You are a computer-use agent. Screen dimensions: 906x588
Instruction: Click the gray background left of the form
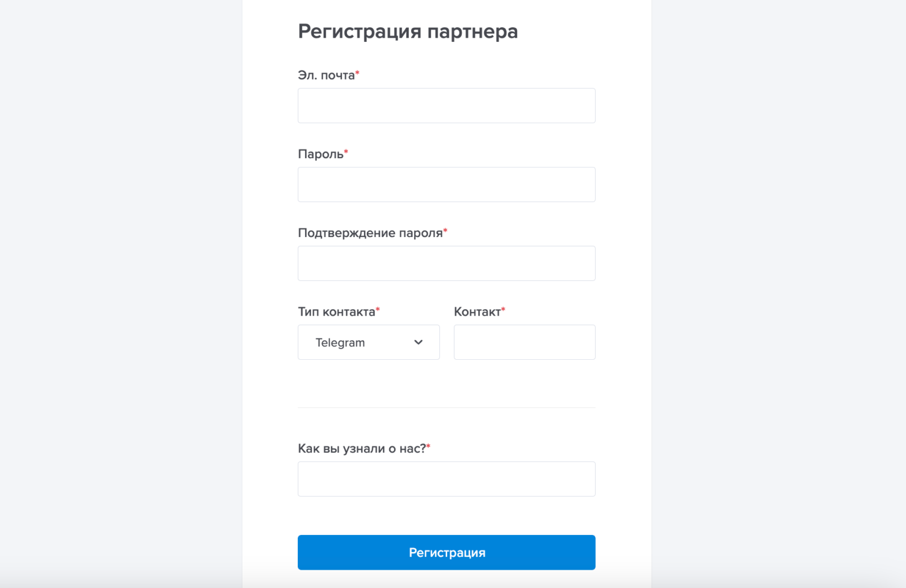[118, 295]
